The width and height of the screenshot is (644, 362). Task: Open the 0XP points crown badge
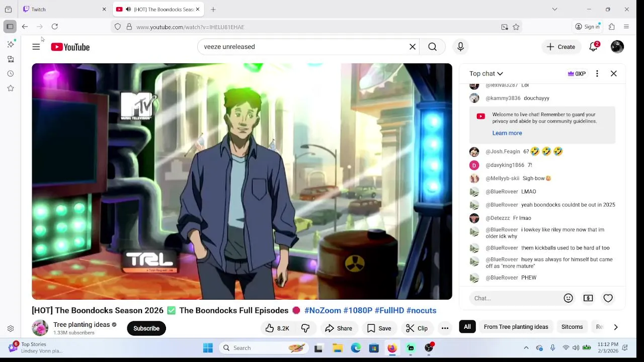[577, 73]
